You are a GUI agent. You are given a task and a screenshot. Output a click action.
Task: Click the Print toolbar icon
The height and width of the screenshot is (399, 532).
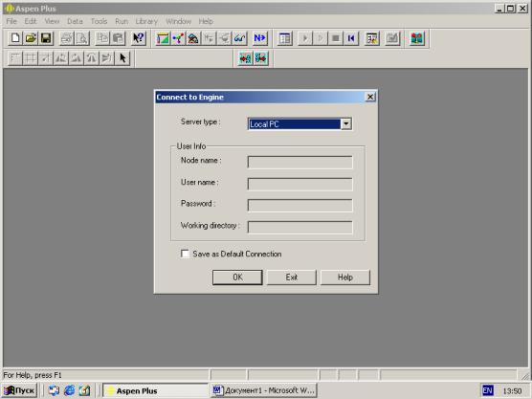coord(67,38)
